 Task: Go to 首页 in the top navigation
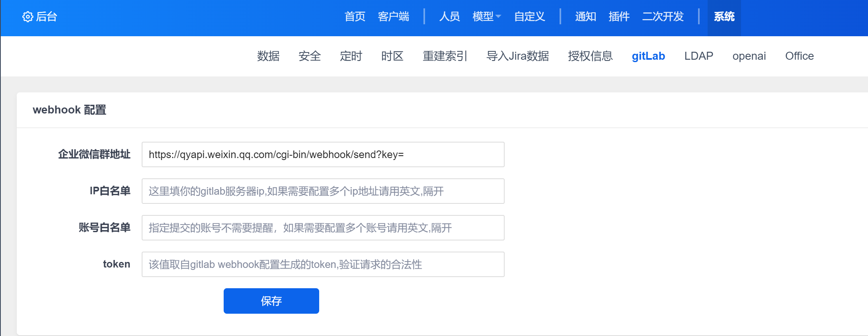pos(355,17)
